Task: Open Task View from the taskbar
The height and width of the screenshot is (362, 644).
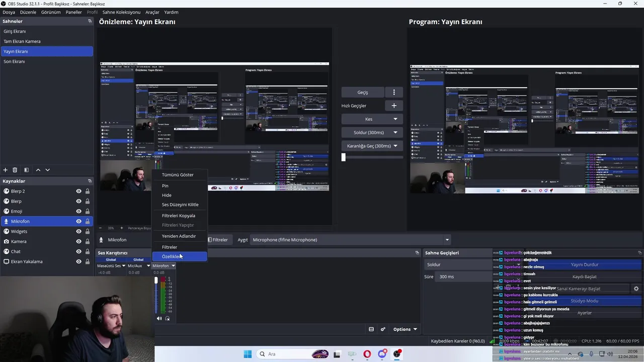Action: point(337,354)
